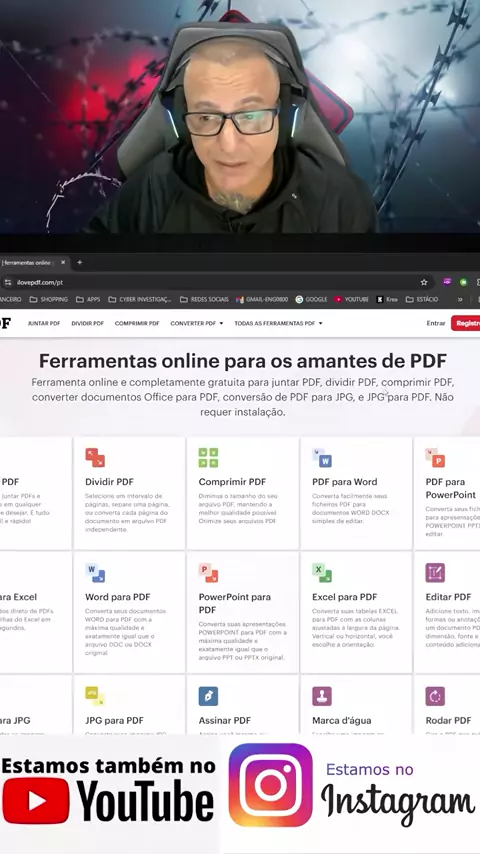Viewport: 480px width, 854px height.
Task: Click the Rodar PDF rotate icon
Action: [x=435, y=696]
